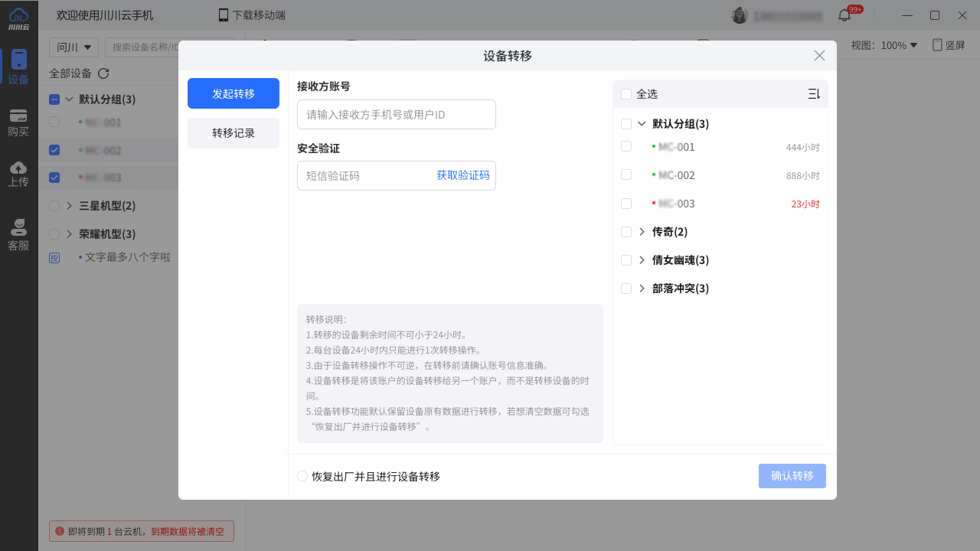Screen dimensions: 980x551
Task: Switch to the 转移记录 tab
Action: [x=234, y=133]
